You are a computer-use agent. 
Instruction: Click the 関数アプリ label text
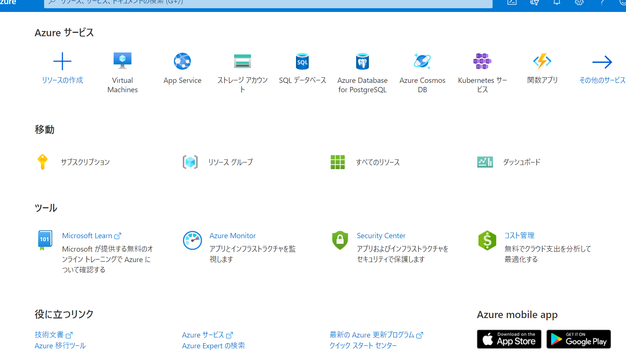pos(542,80)
